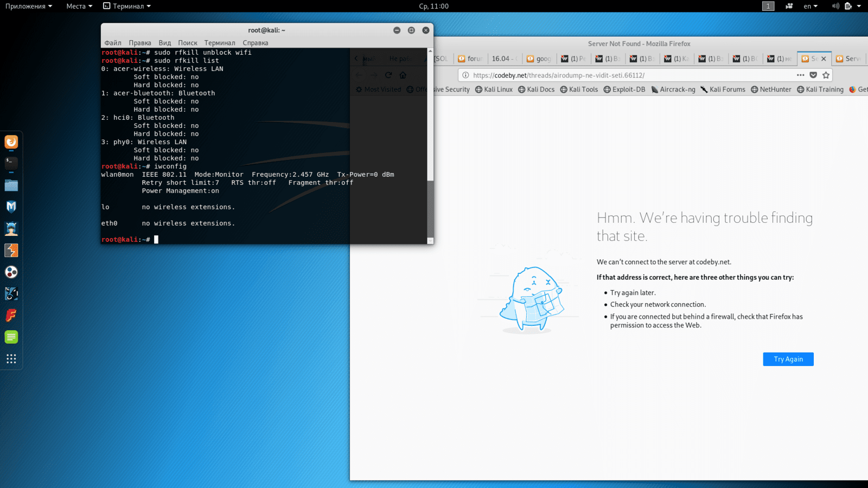Open the Kali Forums bookmark

[723, 89]
